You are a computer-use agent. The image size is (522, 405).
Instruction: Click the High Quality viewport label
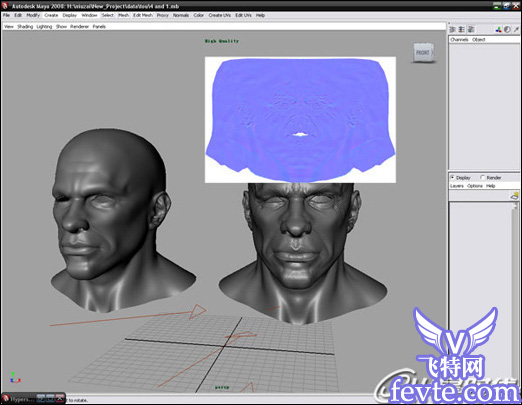(x=222, y=41)
